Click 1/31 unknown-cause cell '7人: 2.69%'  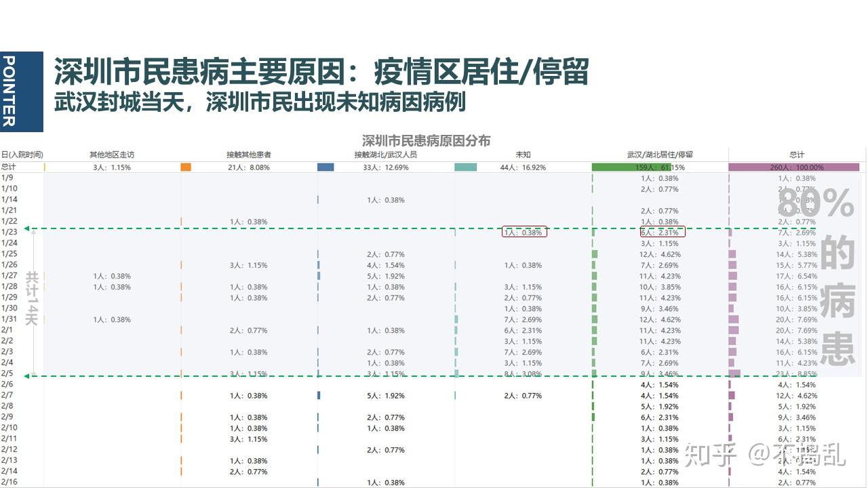click(x=523, y=319)
